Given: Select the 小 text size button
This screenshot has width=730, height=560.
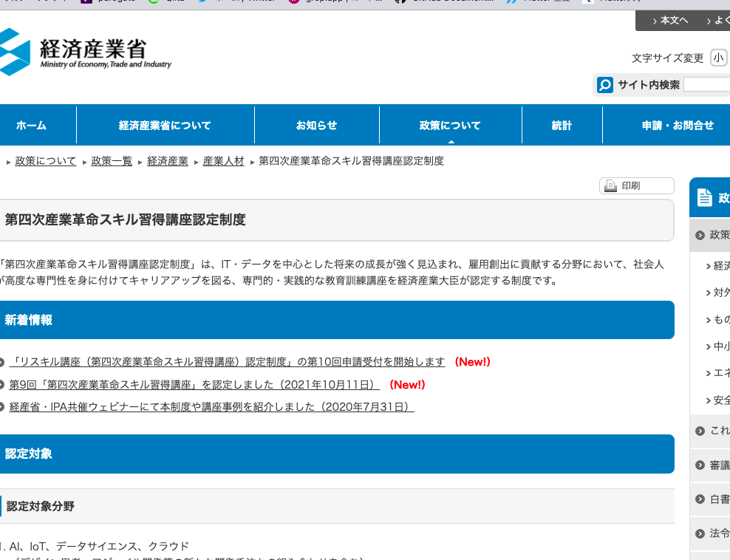Looking at the screenshot, I should (x=718, y=58).
